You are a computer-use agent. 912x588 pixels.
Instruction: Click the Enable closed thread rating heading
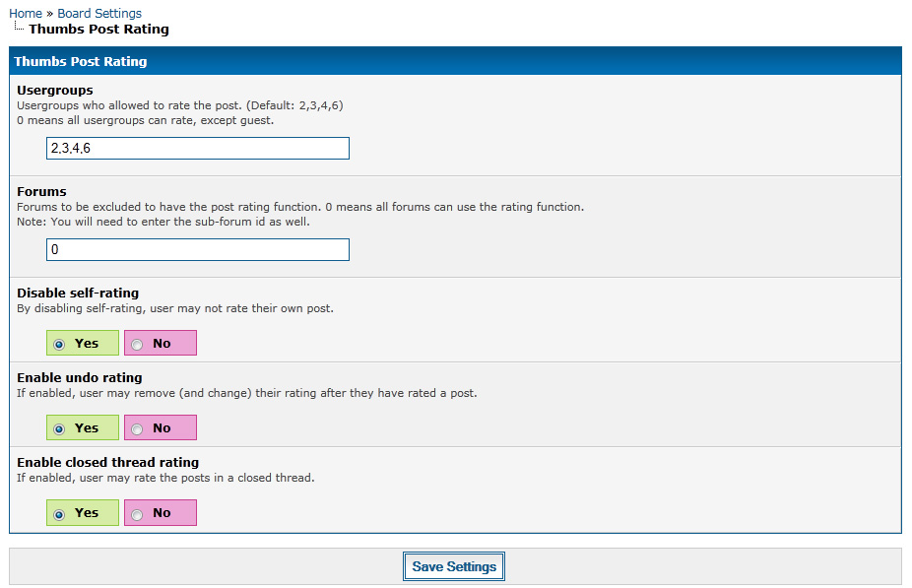point(107,462)
